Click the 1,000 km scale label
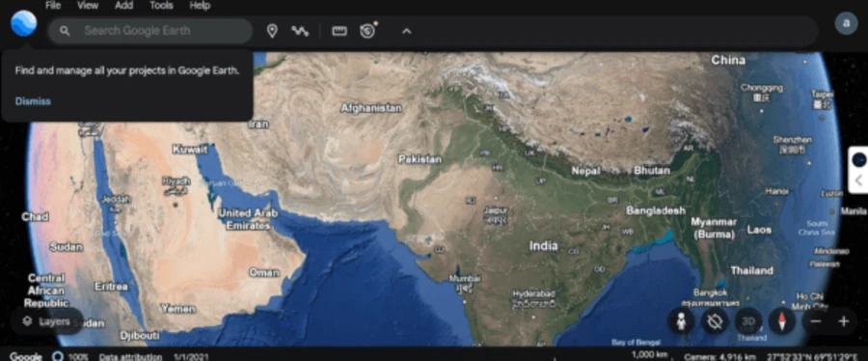This screenshot has height=361, width=868. (x=650, y=355)
